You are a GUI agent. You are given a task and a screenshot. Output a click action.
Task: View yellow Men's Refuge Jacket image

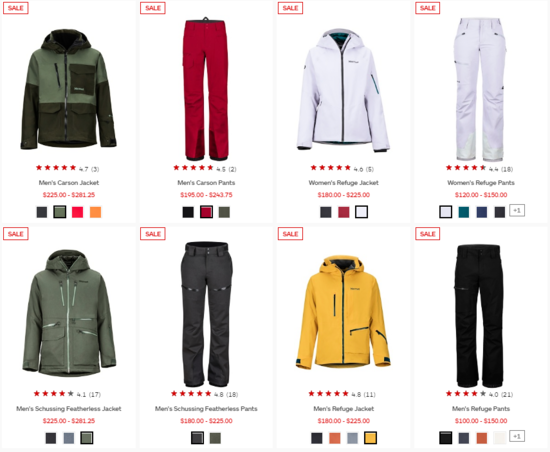(343, 313)
